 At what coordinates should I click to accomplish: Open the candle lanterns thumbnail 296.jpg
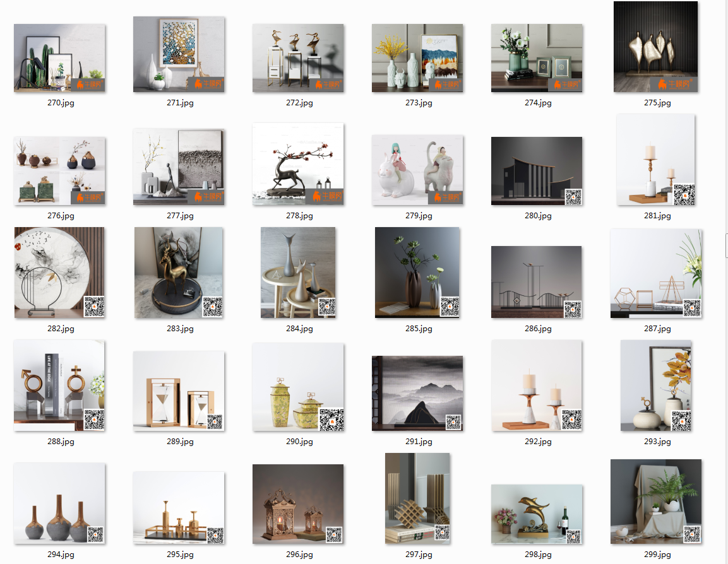pyautogui.click(x=298, y=504)
